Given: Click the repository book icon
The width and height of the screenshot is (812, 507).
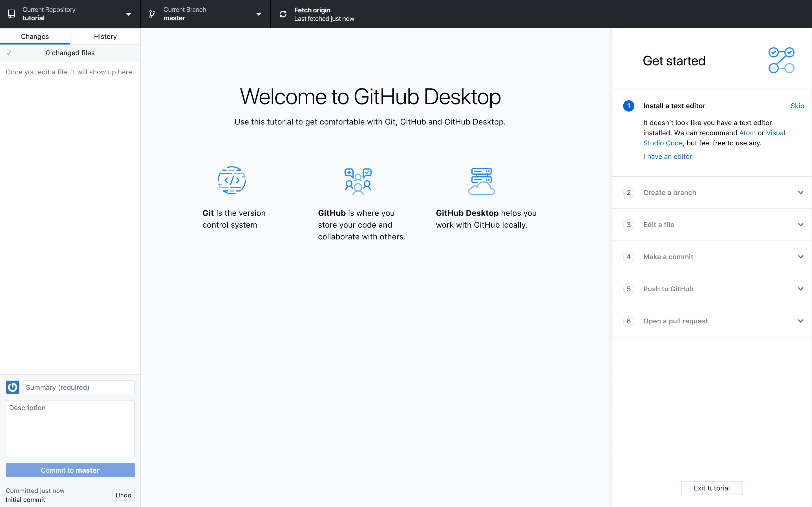Looking at the screenshot, I should pos(12,14).
